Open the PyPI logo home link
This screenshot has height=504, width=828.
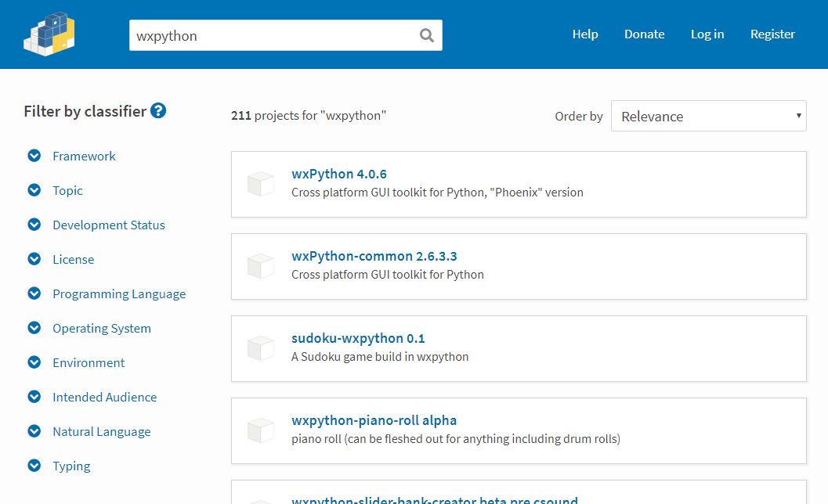49,34
